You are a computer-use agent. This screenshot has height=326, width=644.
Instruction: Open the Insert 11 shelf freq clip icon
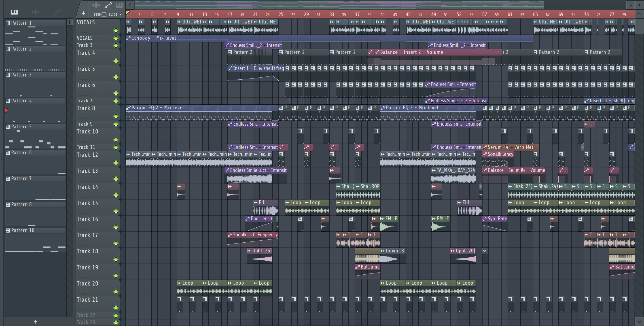[x=586, y=101]
